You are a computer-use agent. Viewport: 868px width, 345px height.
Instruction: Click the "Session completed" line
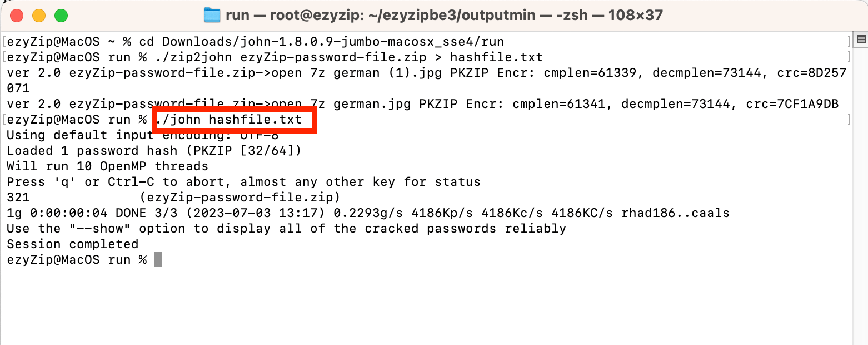pos(72,244)
